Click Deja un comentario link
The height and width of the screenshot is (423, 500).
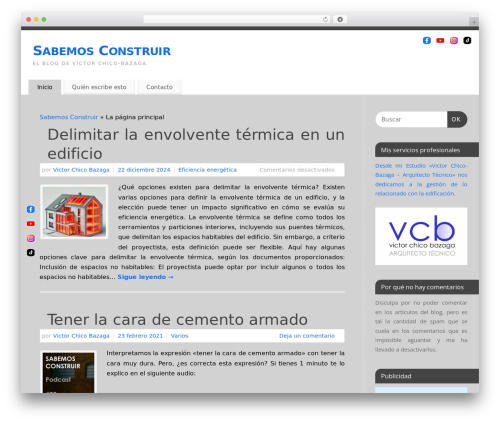coord(307,336)
